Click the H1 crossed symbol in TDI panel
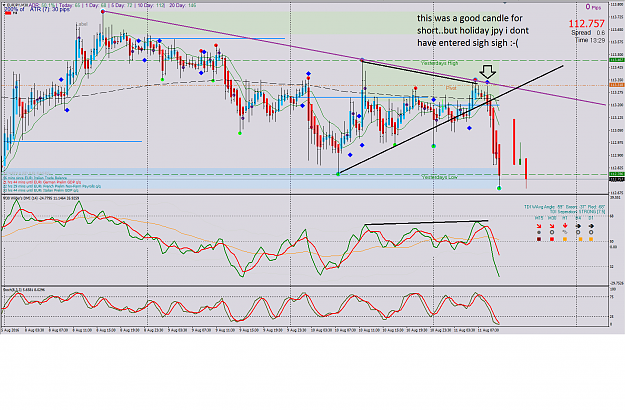This screenshot has height=410, width=625. [x=565, y=232]
